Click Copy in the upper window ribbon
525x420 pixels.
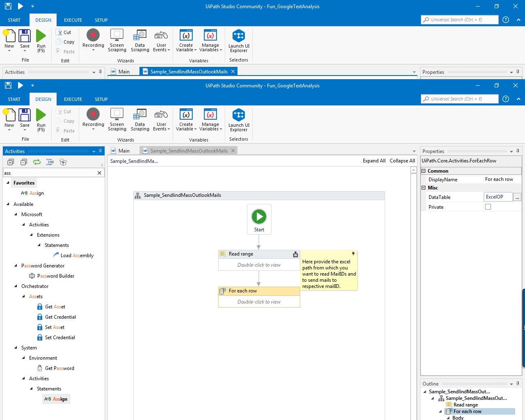pos(65,42)
